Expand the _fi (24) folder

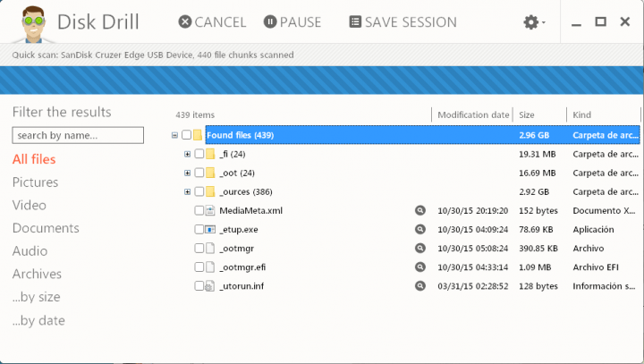(x=187, y=154)
